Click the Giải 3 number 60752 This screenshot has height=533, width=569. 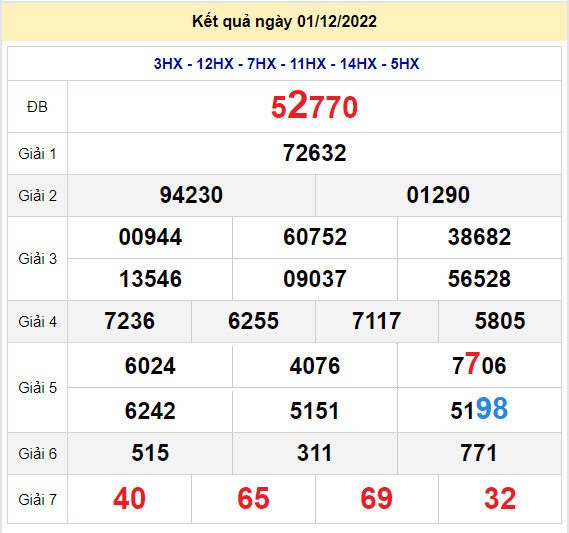coord(315,237)
